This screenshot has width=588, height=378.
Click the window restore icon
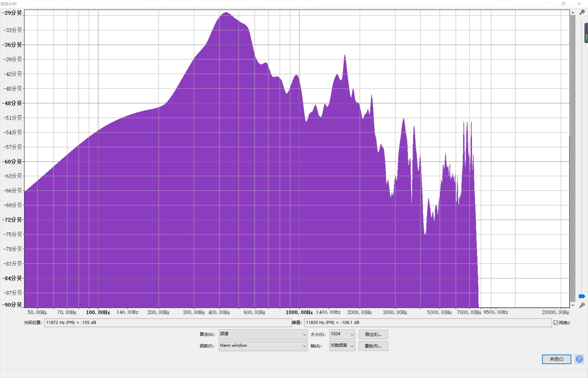563,4
